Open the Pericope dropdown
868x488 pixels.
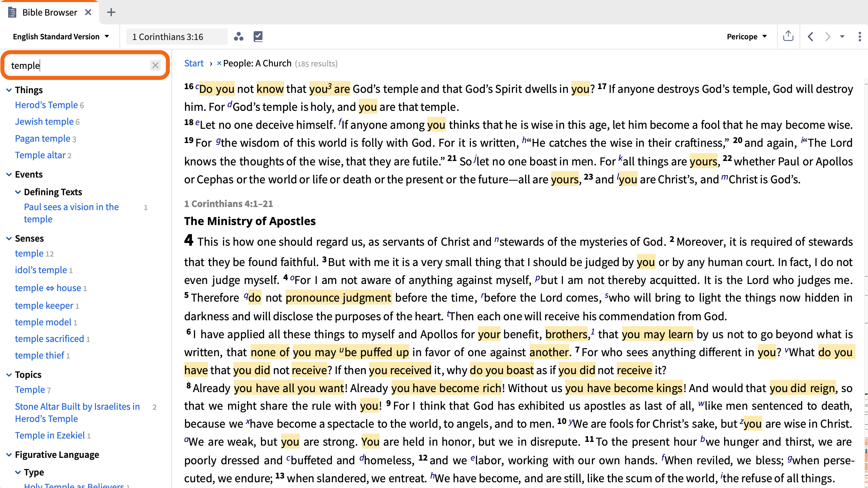pos(747,37)
